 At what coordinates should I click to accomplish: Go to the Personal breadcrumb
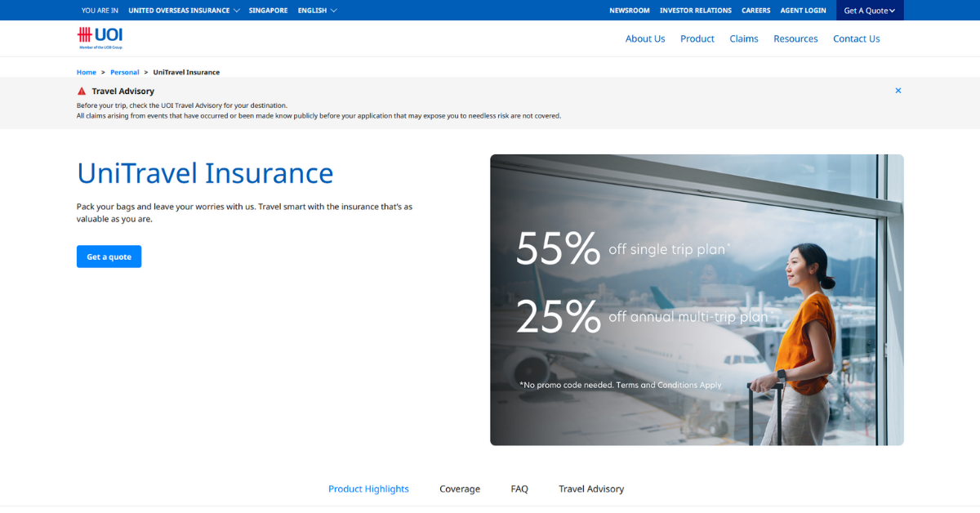coord(125,72)
